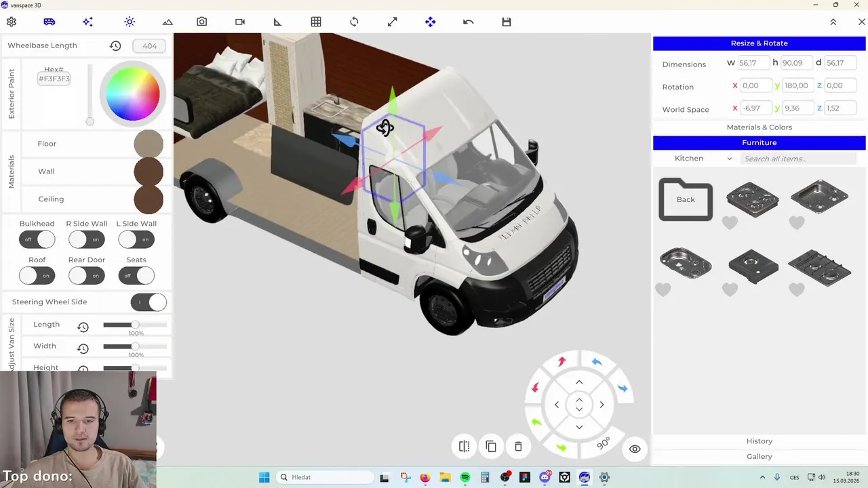This screenshot has width=868, height=488.
Task: Show hidden icons in system tray
Action: (x=762, y=477)
